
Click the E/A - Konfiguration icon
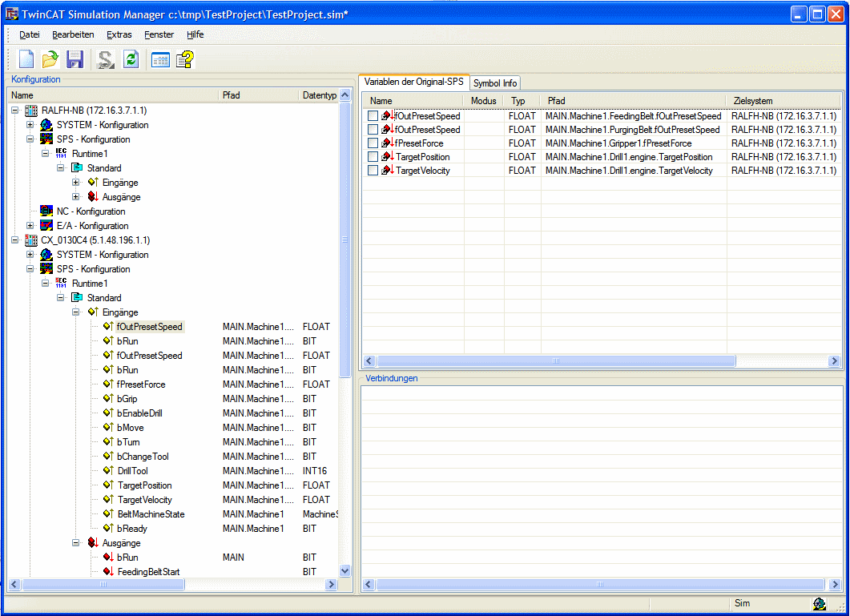[46, 226]
